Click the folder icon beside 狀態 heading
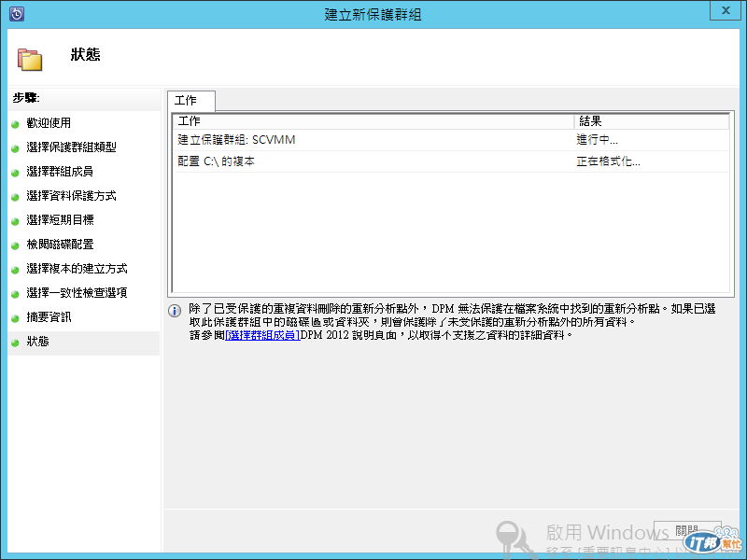747x560 pixels. point(30,60)
